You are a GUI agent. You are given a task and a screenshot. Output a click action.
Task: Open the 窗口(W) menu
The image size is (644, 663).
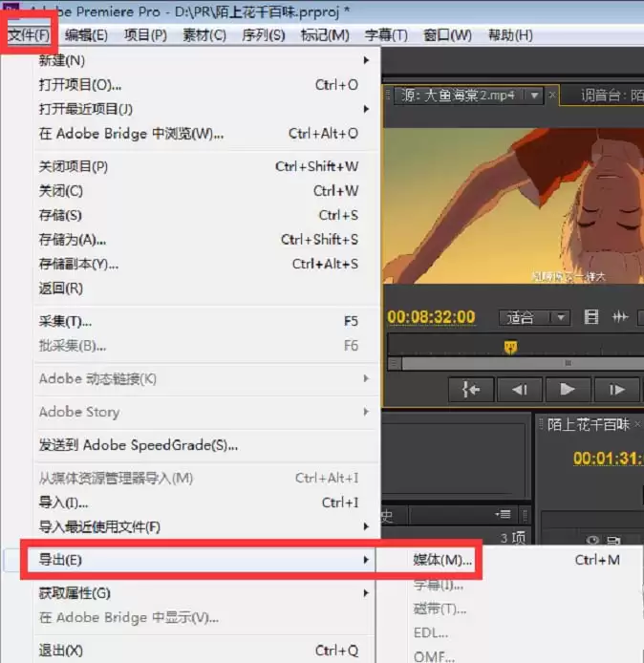(447, 35)
